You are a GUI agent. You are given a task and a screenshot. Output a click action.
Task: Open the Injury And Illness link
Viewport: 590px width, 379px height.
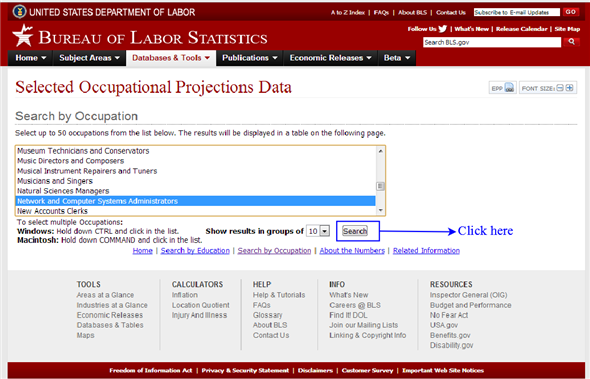pyautogui.click(x=199, y=315)
